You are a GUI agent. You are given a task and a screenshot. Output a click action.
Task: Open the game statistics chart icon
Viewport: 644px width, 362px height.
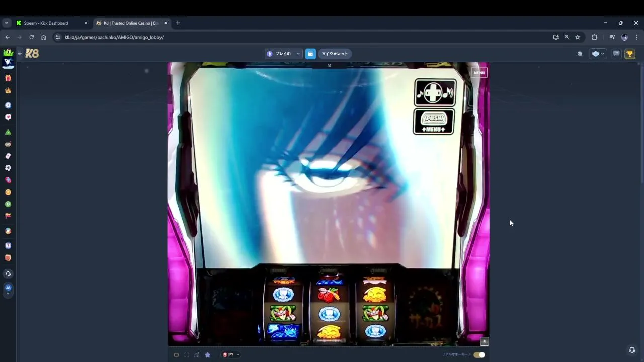[197, 355]
